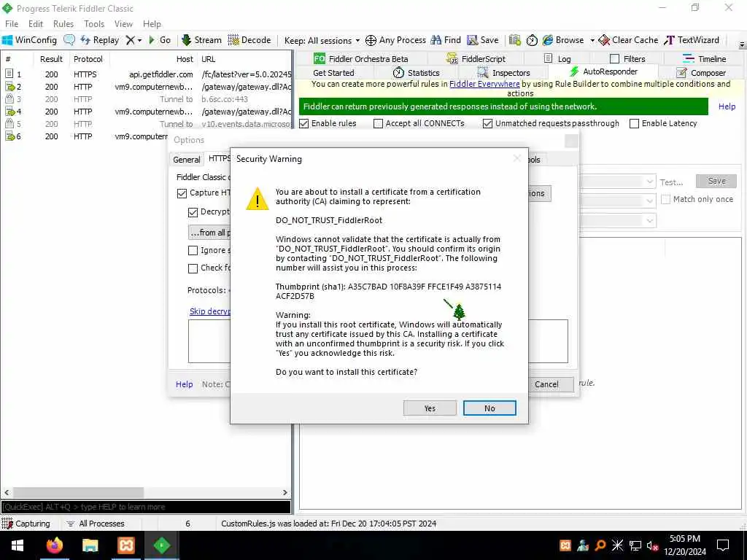Click the AutoResponder Save button
Screen dimensions: 747x560
click(x=716, y=181)
